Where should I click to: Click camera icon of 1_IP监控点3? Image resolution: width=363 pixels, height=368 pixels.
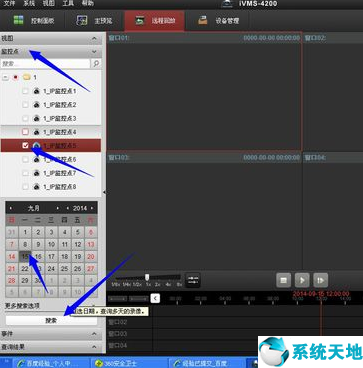point(36,118)
